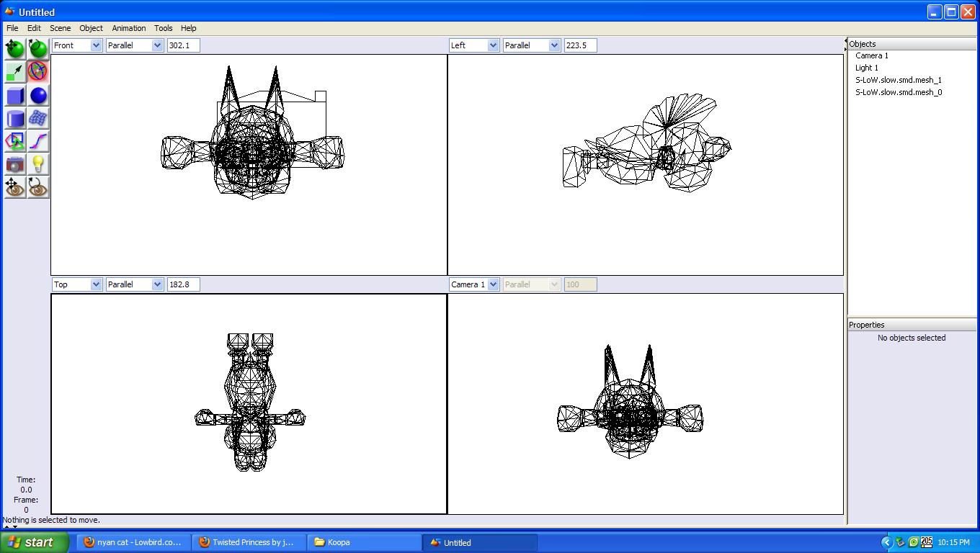Click inside the Camera 1 viewport
This screenshot has width=980, height=553.
646,404
